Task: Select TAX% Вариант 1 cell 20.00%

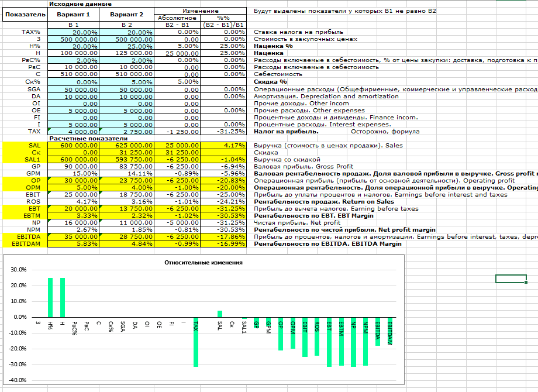Action: (x=74, y=32)
